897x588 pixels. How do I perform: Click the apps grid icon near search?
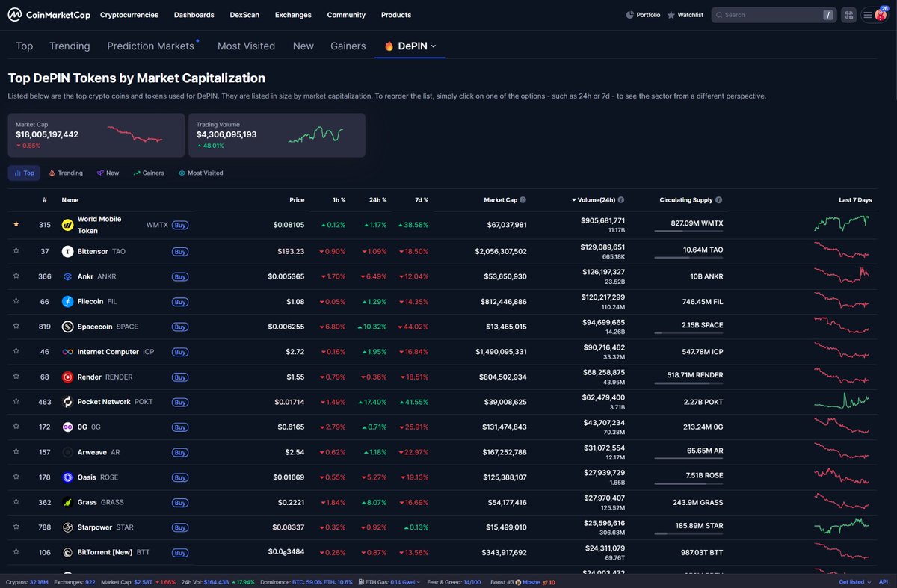pos(848,14)
